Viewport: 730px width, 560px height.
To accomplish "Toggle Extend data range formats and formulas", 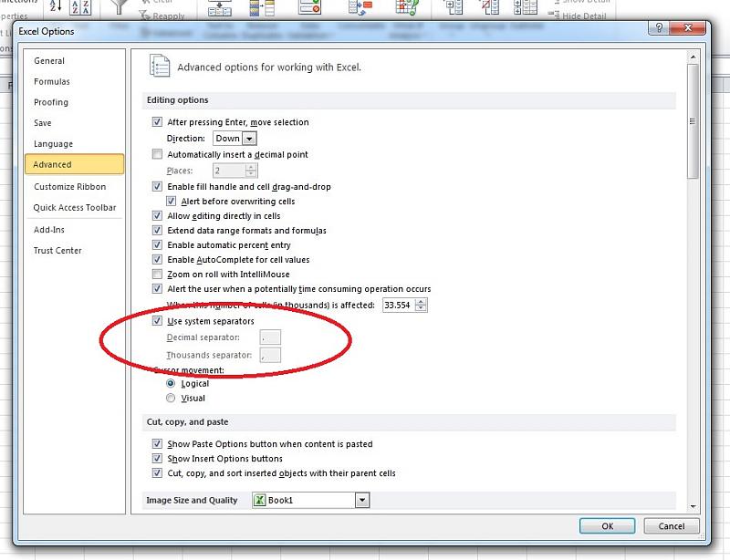I will tap(157, 231).
